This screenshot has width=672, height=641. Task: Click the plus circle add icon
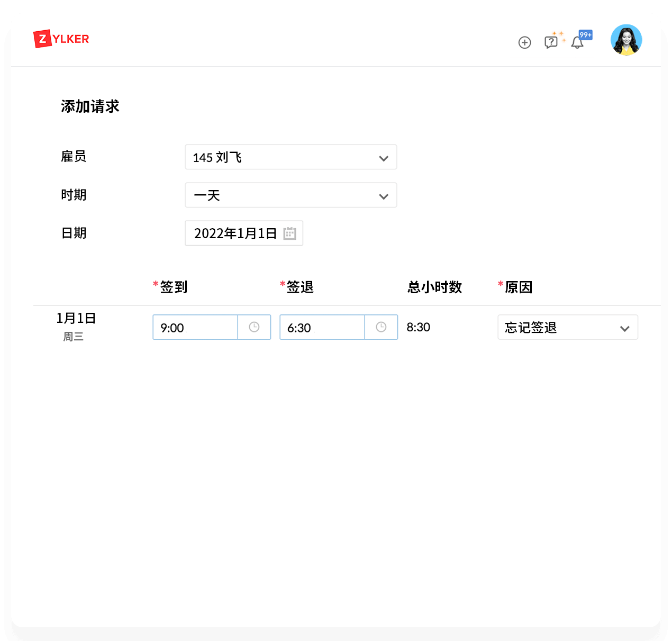tap(524, 43)
